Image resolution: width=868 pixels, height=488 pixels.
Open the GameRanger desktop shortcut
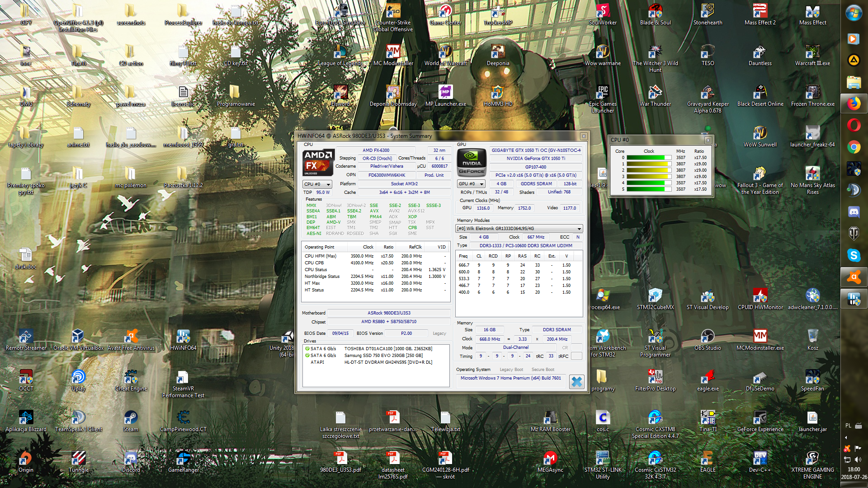(x=183, y=461)
